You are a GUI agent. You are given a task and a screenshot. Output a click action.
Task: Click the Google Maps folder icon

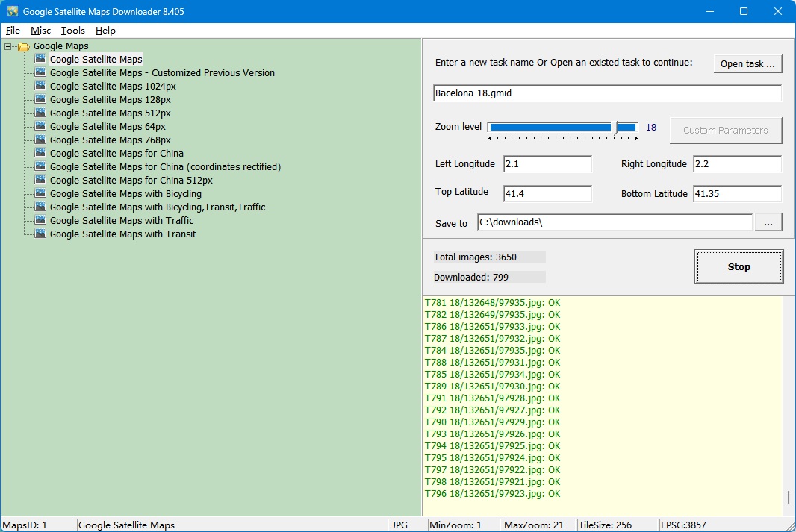[24, 46]
